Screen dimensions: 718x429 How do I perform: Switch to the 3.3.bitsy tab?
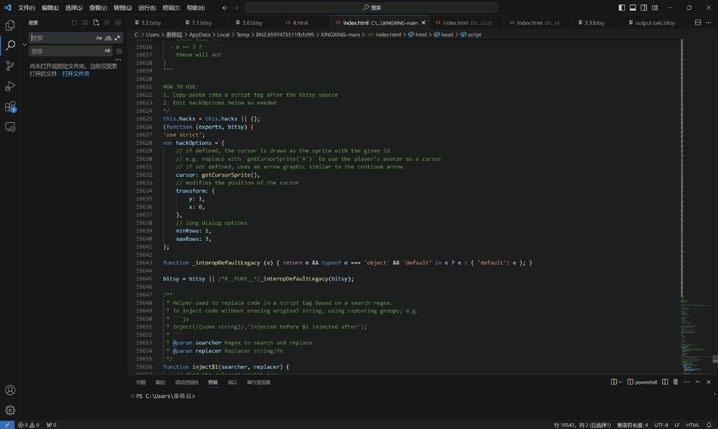click(595, 22)
